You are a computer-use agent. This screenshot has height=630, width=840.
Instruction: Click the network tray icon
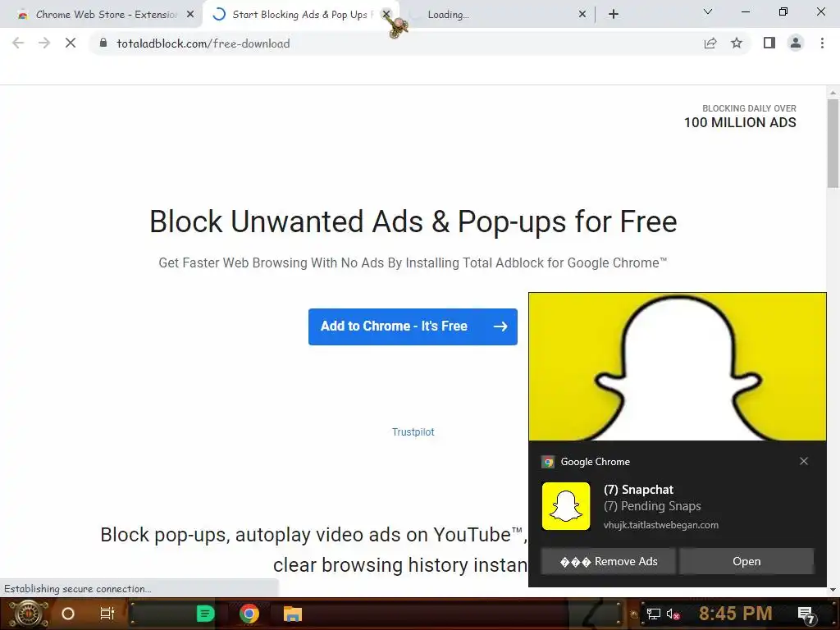click(653, 614)
